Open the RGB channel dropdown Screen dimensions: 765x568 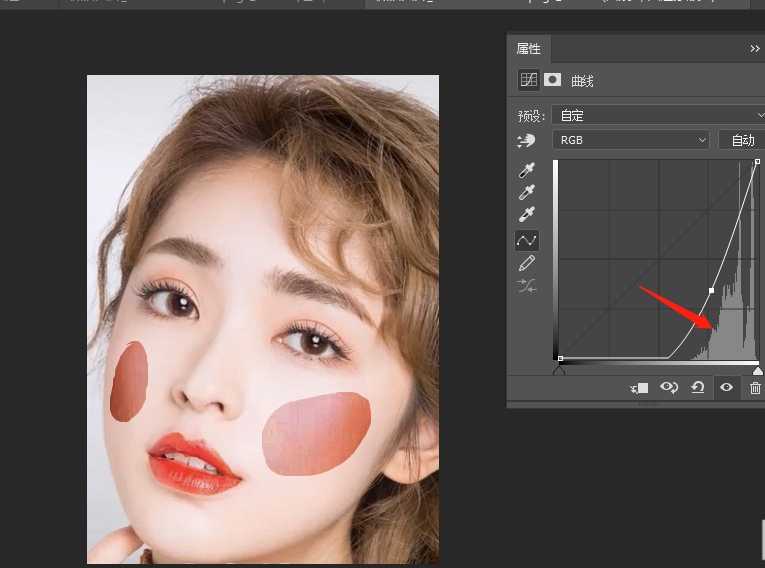632,140
